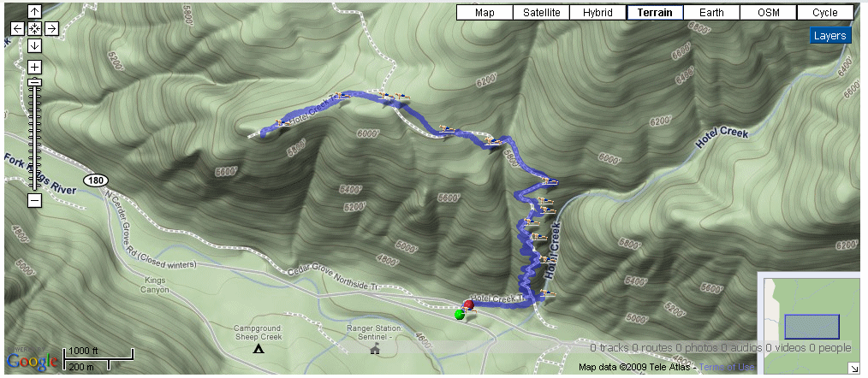The height and width of the screenshot is (378, 868).
Task: Open the Terms of Use link
Action: [726, 367]
